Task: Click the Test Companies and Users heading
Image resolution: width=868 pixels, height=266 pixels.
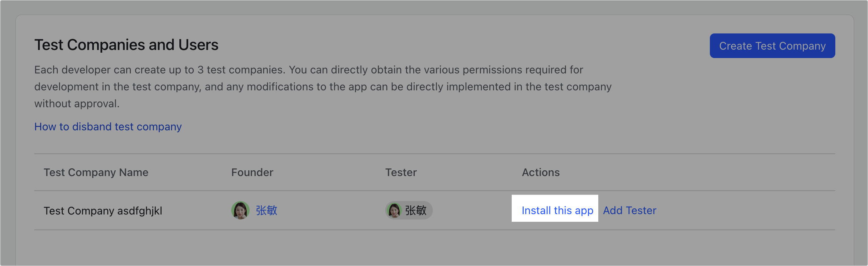Action: pos(127,45)
